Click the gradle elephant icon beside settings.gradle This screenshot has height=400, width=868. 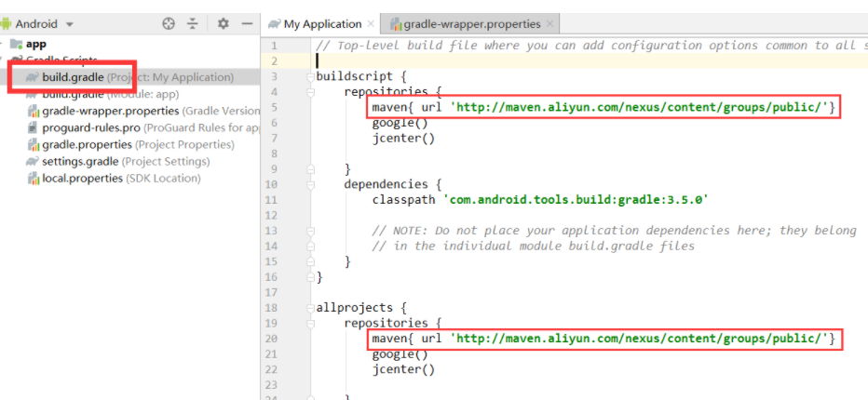coord(33,162)
